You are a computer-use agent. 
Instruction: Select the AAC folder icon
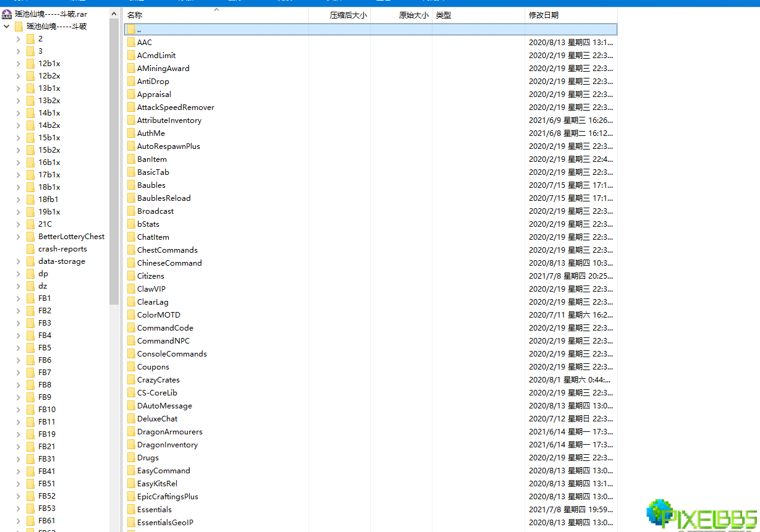click(130, 42)
